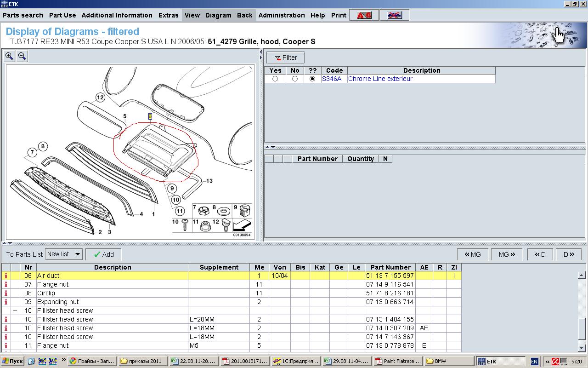Open info icon for M5 Flange nut row
588x368 pixels.
pos(6,345)
